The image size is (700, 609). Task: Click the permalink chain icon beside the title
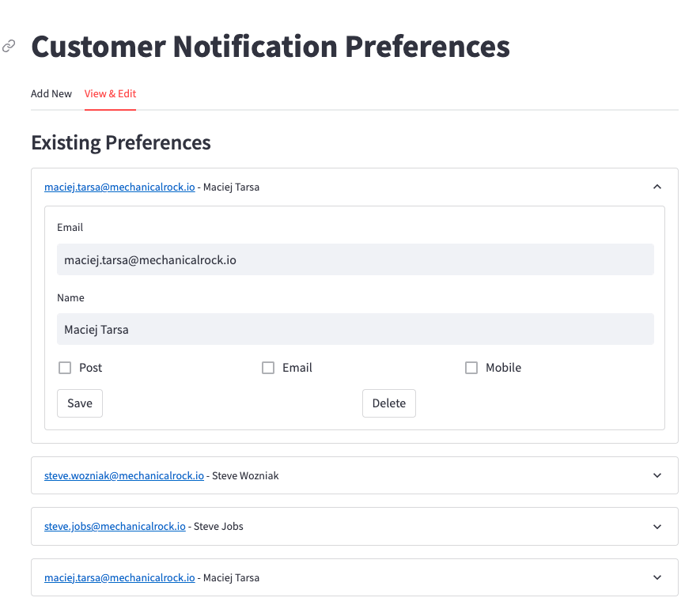[x=8, y=46]
